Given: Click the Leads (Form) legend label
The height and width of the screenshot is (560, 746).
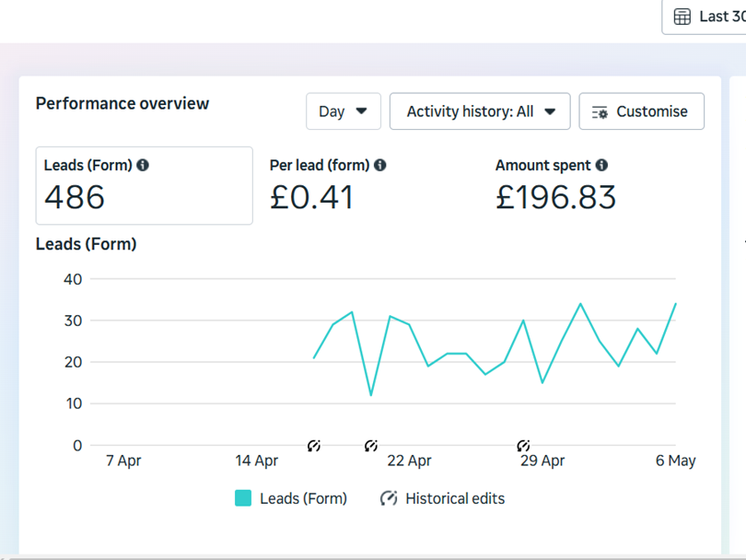Looking at the screenshot, I should pyautogui.click(x=304, y=498).
